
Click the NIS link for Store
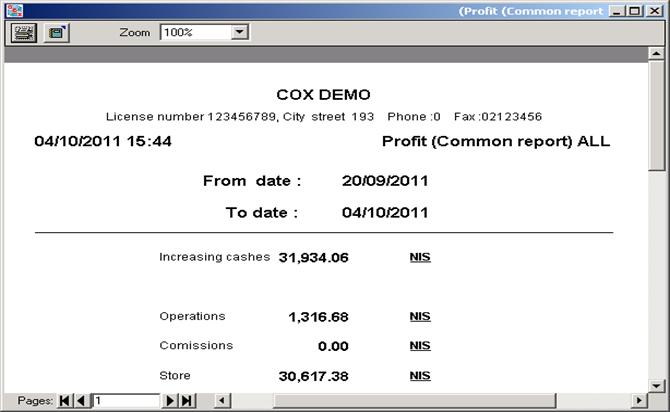pos(419,376)
